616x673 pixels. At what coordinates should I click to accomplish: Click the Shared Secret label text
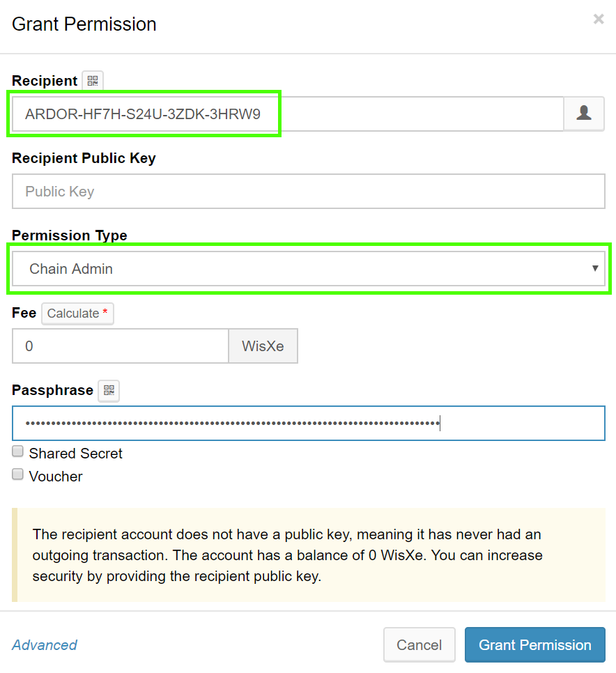[x=75, y=454]
